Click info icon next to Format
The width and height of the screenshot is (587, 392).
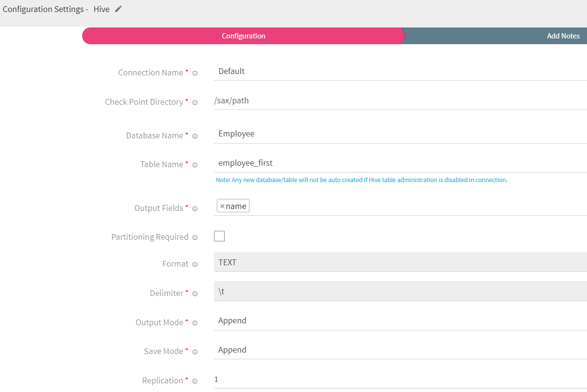tap(195, 264)
